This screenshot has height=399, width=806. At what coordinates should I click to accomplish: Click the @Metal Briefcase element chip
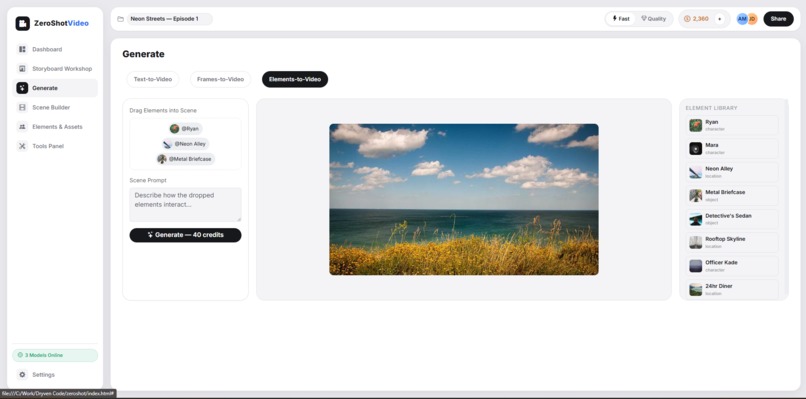[186, 159]
